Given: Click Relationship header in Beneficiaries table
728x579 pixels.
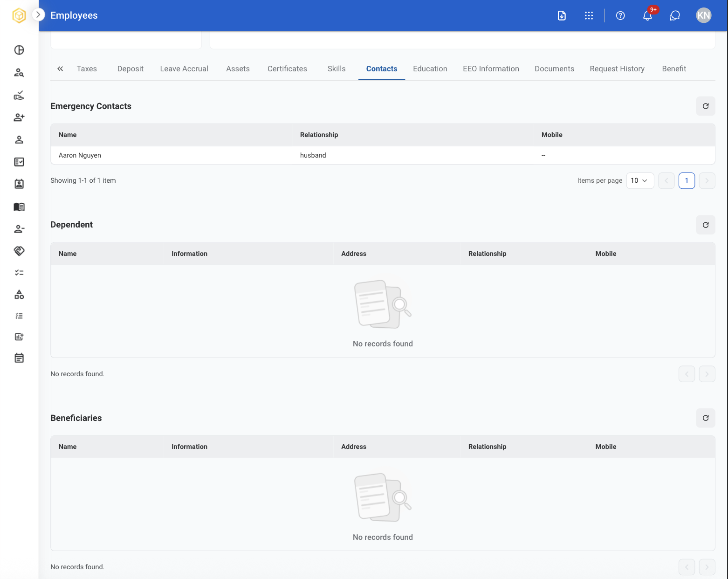Looking at the screenshot, I should [x=487, y=447].
